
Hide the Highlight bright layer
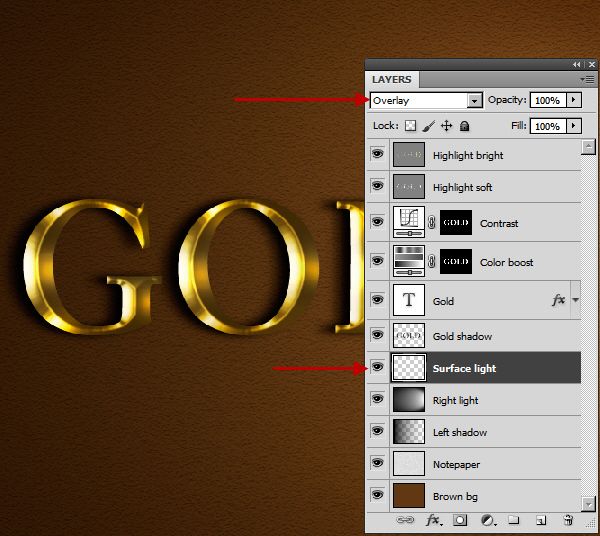pos(377,154)
